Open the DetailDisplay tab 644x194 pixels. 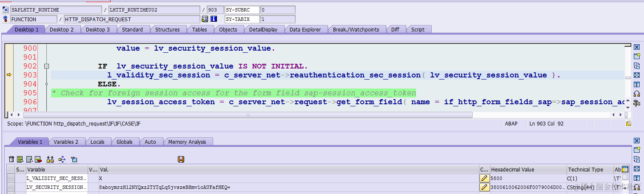pyautogui.click(x=263, y=29)
